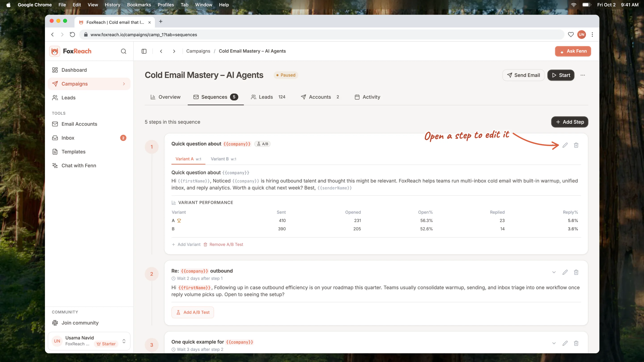Open Inbox in the sidebar
The image size is (644, 362).
[x=89, y=138]
